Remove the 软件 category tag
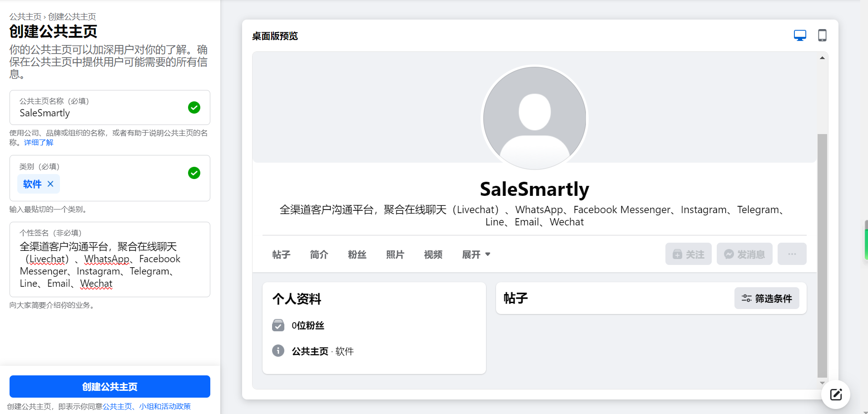 tap(50, 184)
